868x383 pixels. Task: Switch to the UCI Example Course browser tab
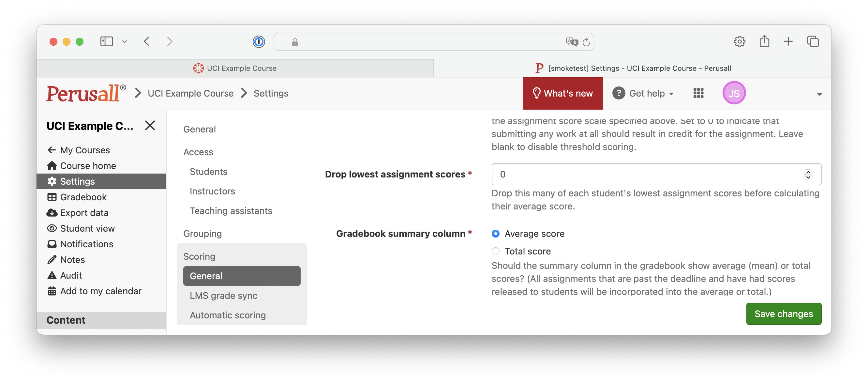[242, 68]
